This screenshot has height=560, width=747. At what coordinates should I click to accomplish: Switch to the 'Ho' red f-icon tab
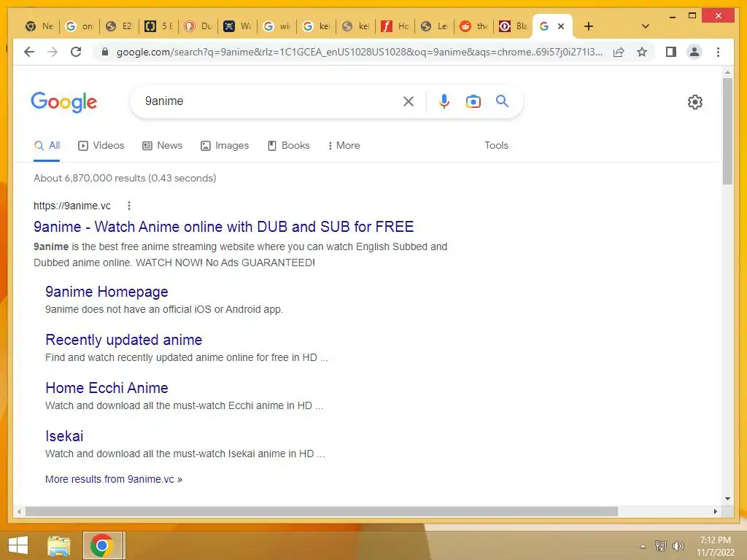[x=395, y=26]
